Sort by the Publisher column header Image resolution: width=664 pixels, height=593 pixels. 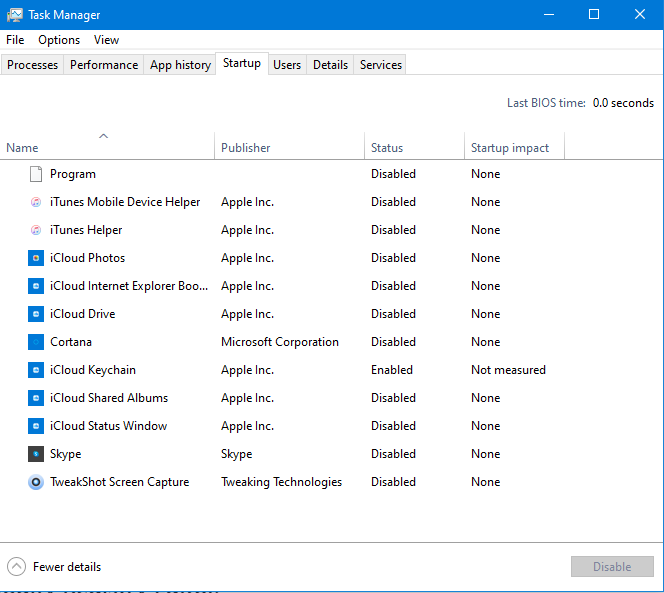click(289, 146)
